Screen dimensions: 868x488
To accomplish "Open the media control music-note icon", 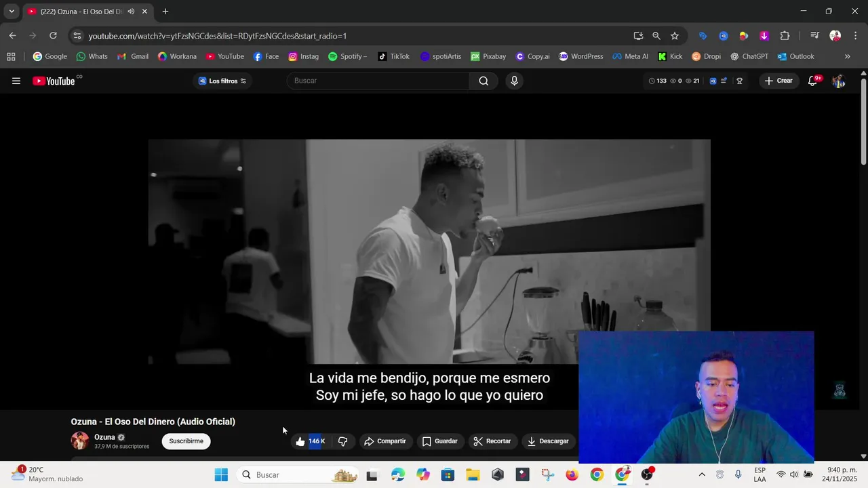I will point(814,36).
